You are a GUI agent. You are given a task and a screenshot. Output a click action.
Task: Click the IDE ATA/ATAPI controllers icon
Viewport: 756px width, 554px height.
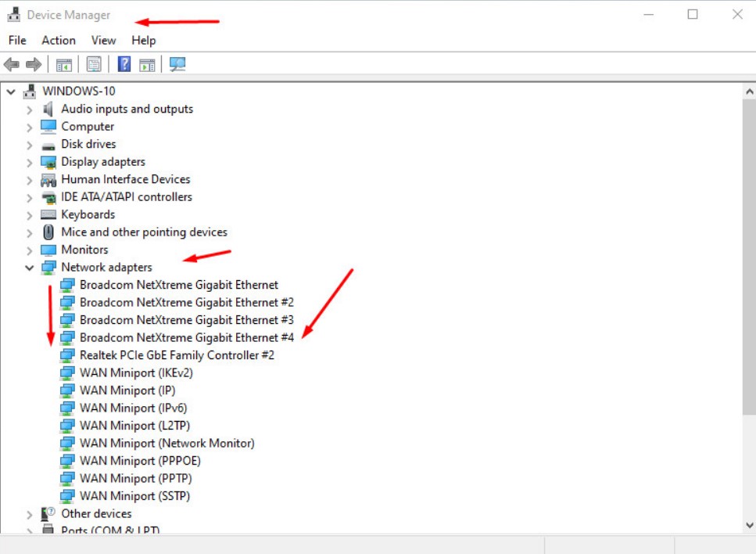(48, 197)
